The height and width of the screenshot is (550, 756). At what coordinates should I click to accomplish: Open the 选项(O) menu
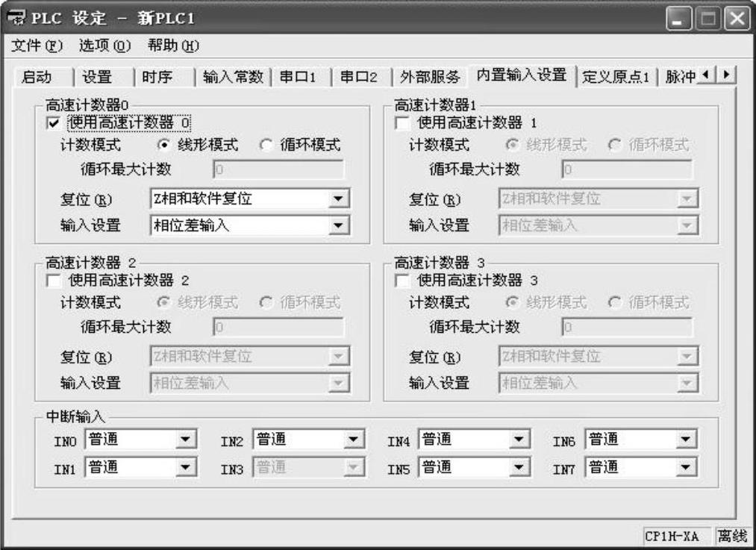(x=104, y=46)
